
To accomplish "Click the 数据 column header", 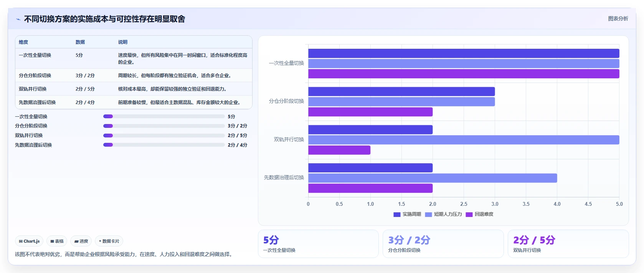I will [x=80, y=42].
